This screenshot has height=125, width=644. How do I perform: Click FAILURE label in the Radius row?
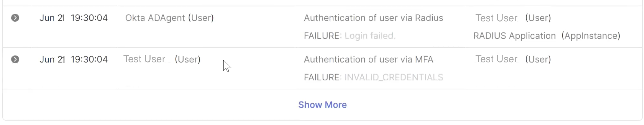click(x=322, y=36)
